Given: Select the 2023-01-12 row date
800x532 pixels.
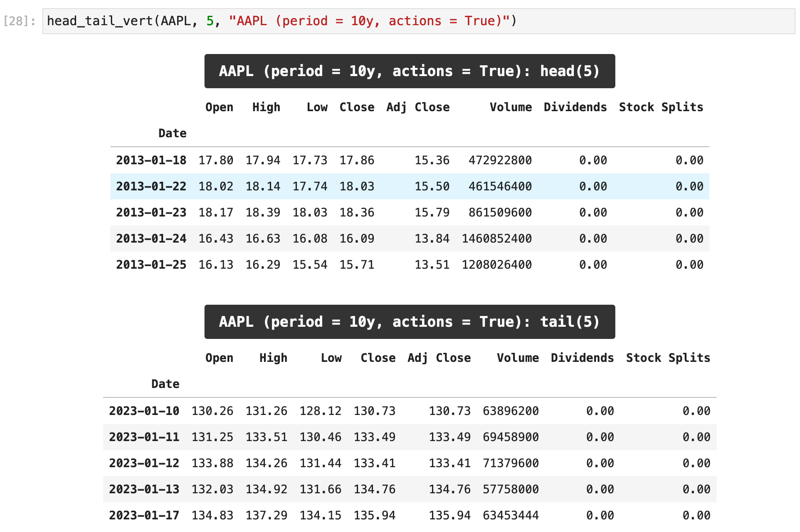Looking at the screenshot, I should click(144, 463).
